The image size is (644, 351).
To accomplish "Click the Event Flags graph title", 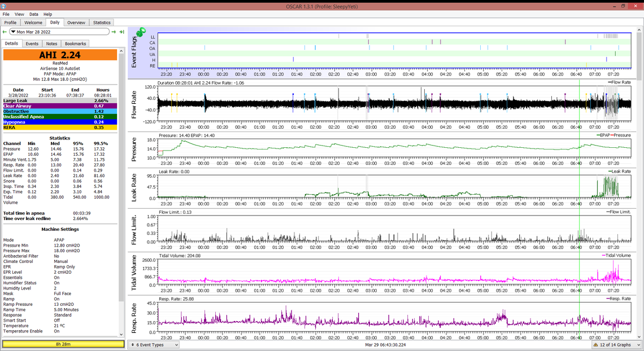I will (x=134, y=52).
